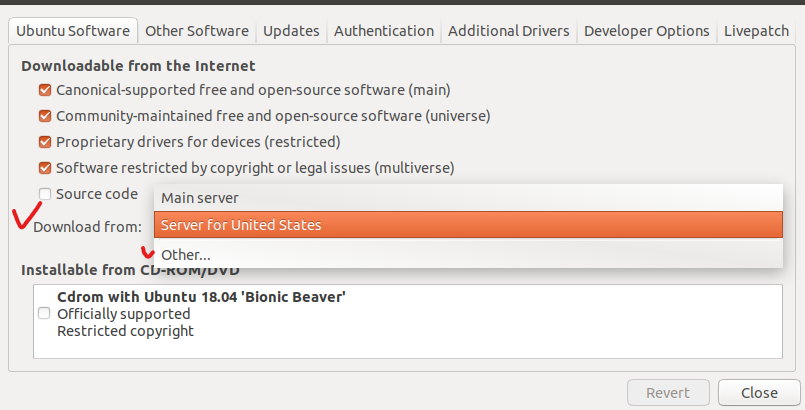Enable Cdrom with Ubuntu 18.04 checkbox
The image size is (805, 410).
pos(44,313)
